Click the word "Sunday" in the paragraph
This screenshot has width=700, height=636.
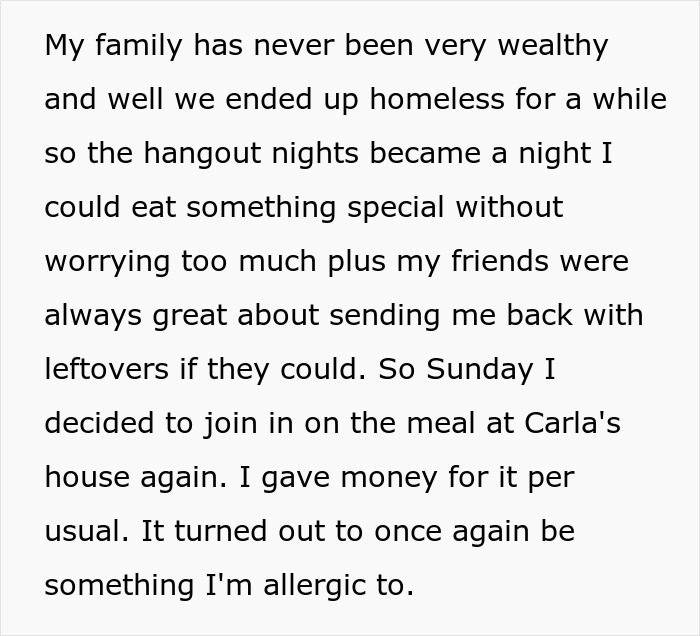480,370
